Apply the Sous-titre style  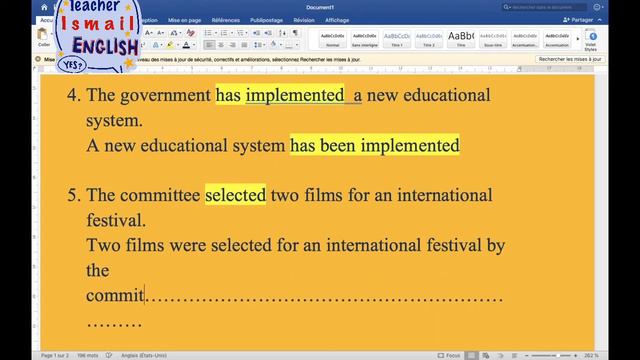(x=493, y=39)
